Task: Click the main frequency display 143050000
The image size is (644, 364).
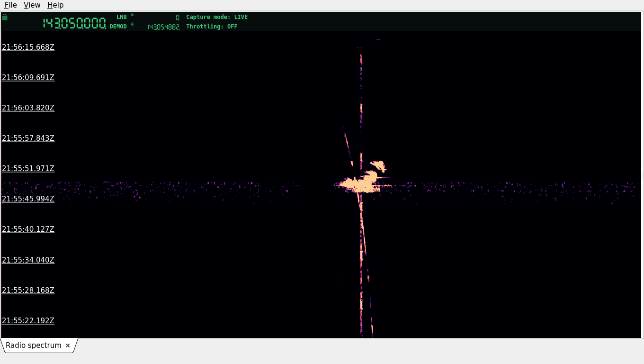Action: point(74,23)
